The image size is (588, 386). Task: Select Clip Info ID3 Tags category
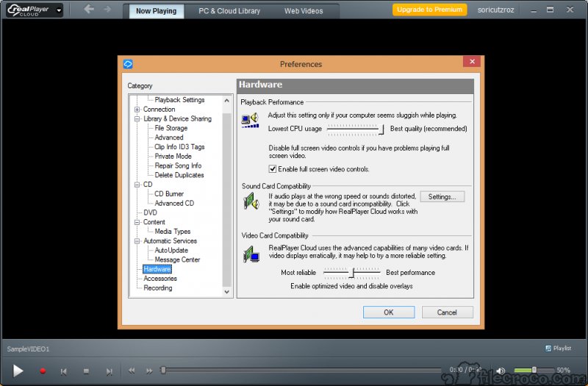[x=179, y=146]
